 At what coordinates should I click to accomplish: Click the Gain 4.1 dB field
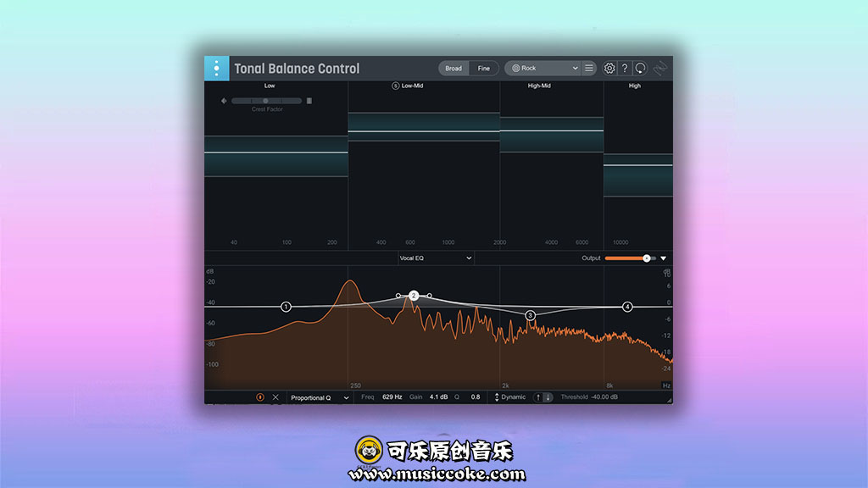pyautogui.click(x=438, y=396)
